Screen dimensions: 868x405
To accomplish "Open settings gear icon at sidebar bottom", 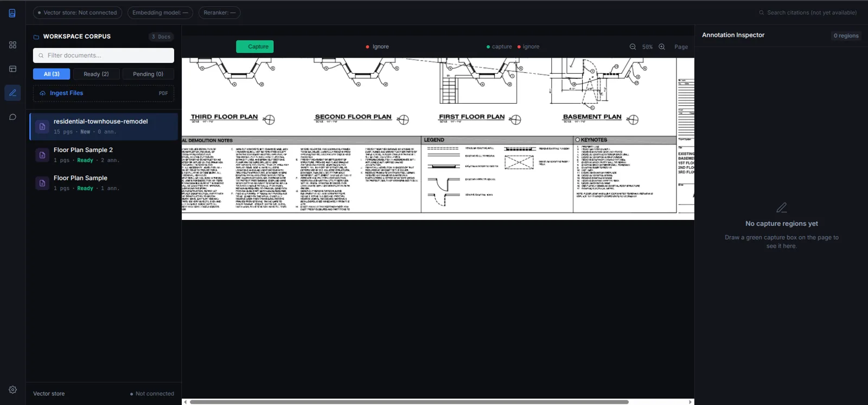I will pyautogui.click(x=12, y=390).
